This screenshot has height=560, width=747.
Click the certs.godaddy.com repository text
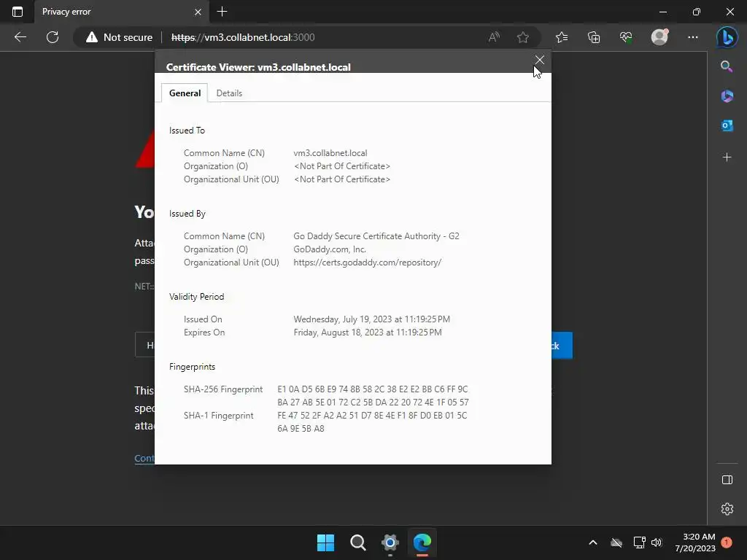[x=368, y=262]
